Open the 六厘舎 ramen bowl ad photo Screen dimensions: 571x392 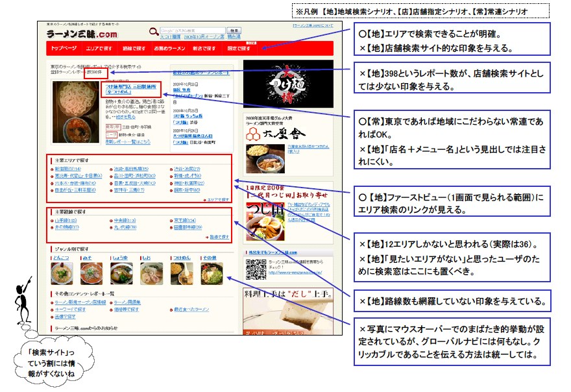pos(265,158)
